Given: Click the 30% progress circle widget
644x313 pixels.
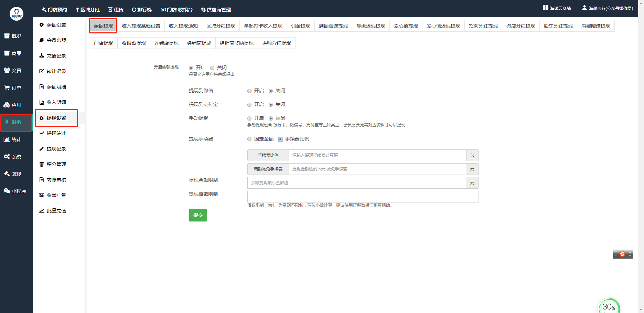Looking at the screenshot, I should 609,306.
